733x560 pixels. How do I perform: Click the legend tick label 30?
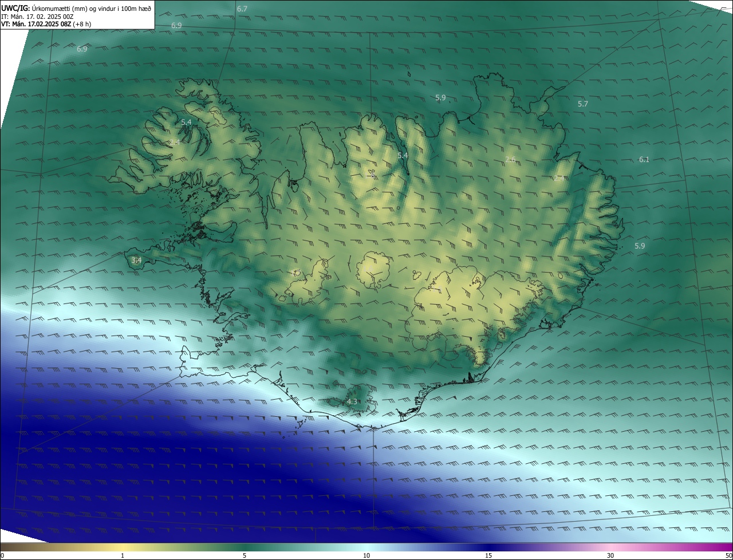click(610, 555)
